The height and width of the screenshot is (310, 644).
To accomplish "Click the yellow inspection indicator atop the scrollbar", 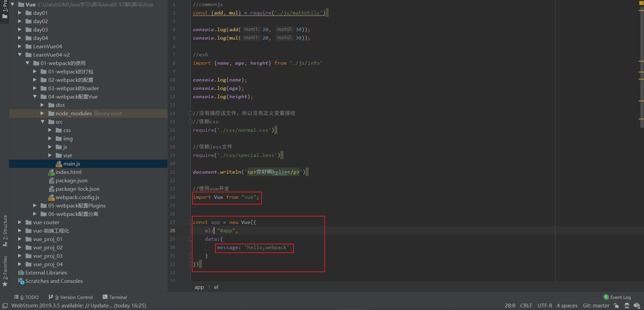I will click(x=641, y=3).
